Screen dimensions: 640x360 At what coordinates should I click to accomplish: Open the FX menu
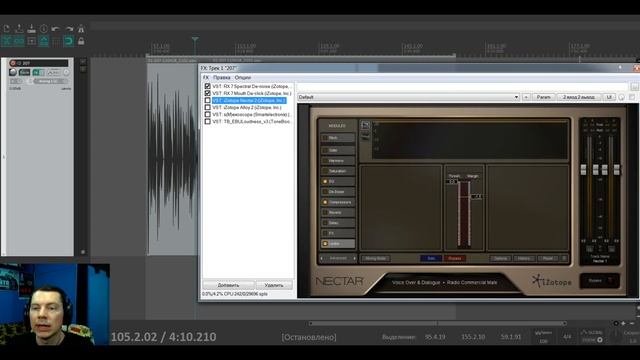pos(206,78)
